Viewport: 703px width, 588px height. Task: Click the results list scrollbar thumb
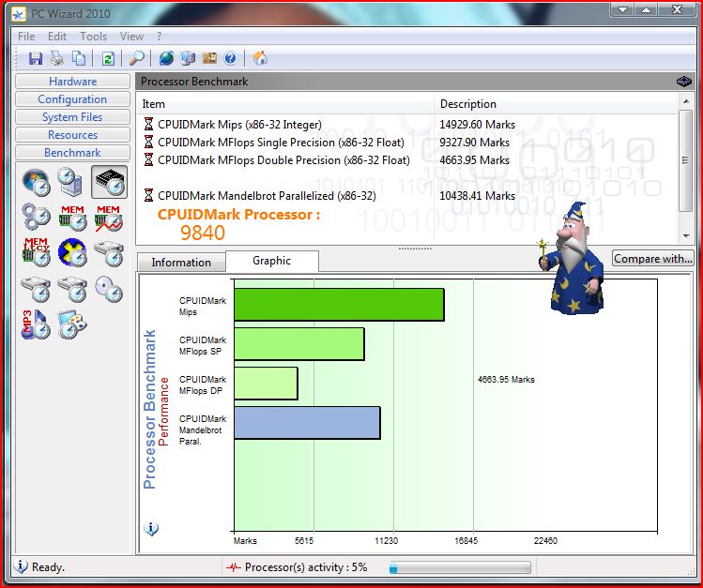click(686, 160)
